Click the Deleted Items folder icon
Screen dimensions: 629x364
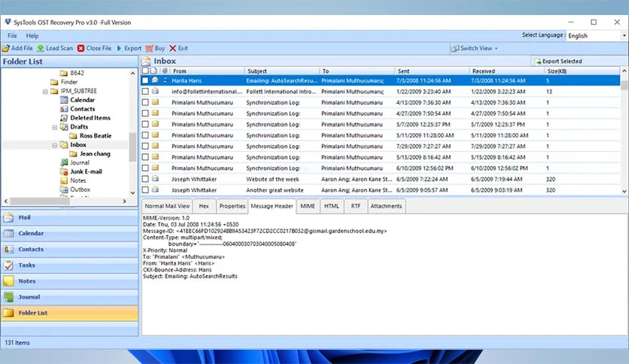64,118
